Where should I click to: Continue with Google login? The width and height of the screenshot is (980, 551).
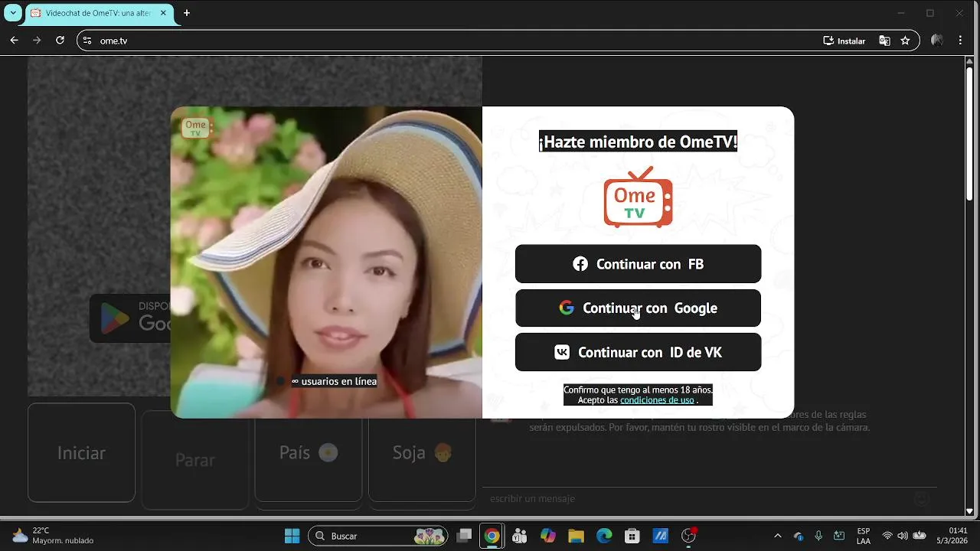(x=638, y=308)
